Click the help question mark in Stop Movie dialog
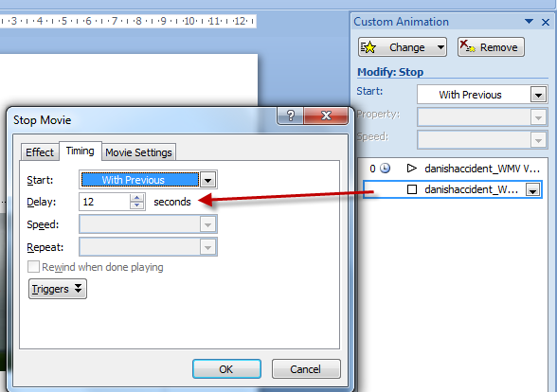 tap(290, 116)
